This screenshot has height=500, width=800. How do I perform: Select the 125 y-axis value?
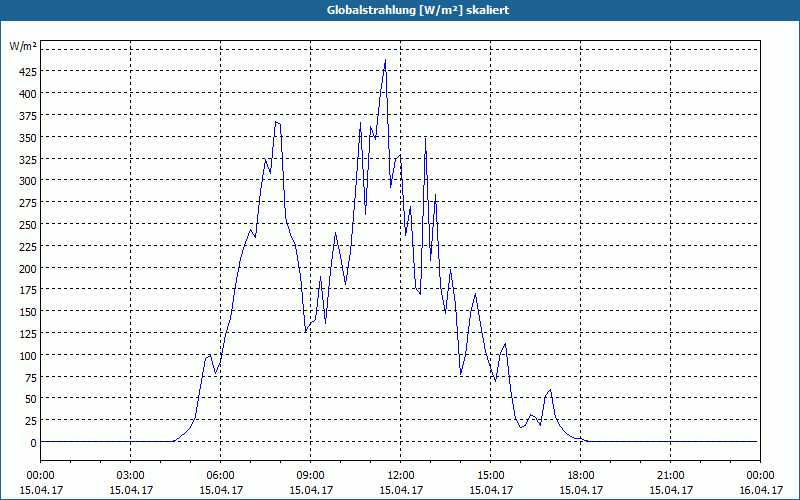click(27, 334)
